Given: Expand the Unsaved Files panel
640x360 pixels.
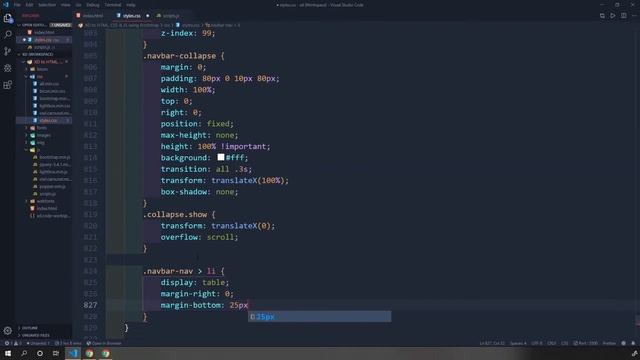Looking at the screenshot, I should (44, 335).
